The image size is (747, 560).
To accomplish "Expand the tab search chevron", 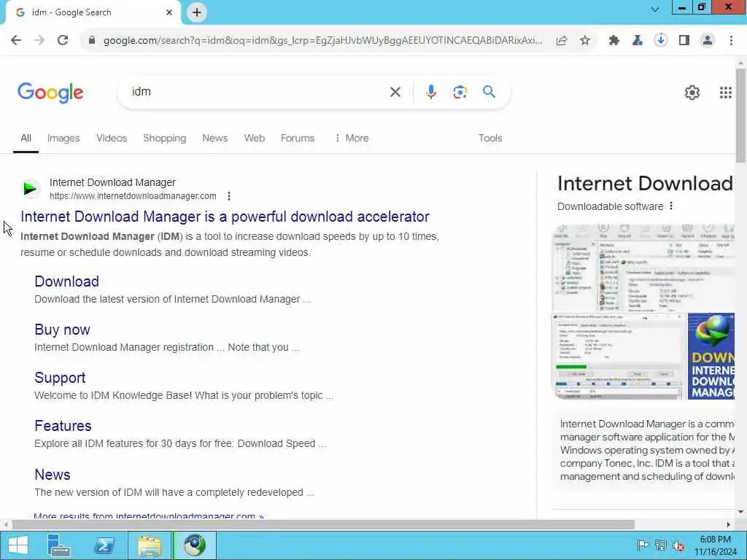I will point(655,9).
